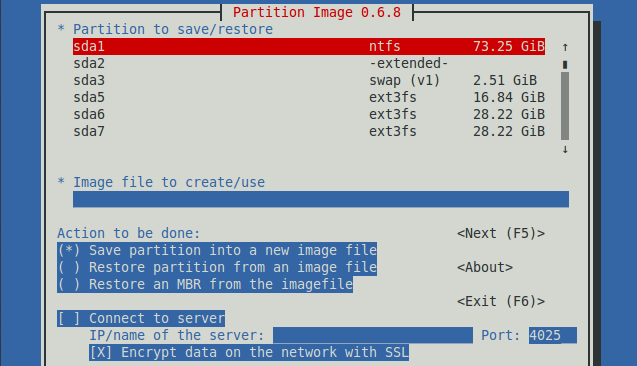The width and height of the screenshot is (637, 366).
Task: Click the scroll up arrow in partition list
Action: 565,47
